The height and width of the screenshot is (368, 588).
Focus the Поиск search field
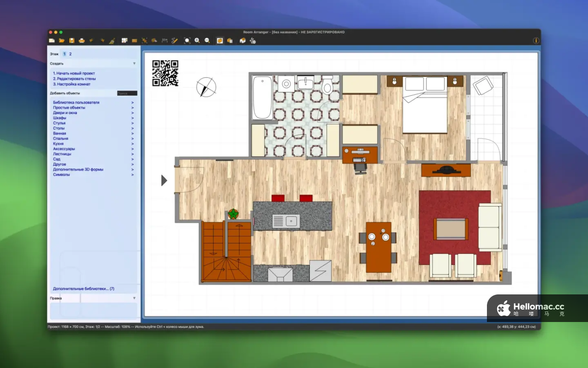tap(127, 93)
